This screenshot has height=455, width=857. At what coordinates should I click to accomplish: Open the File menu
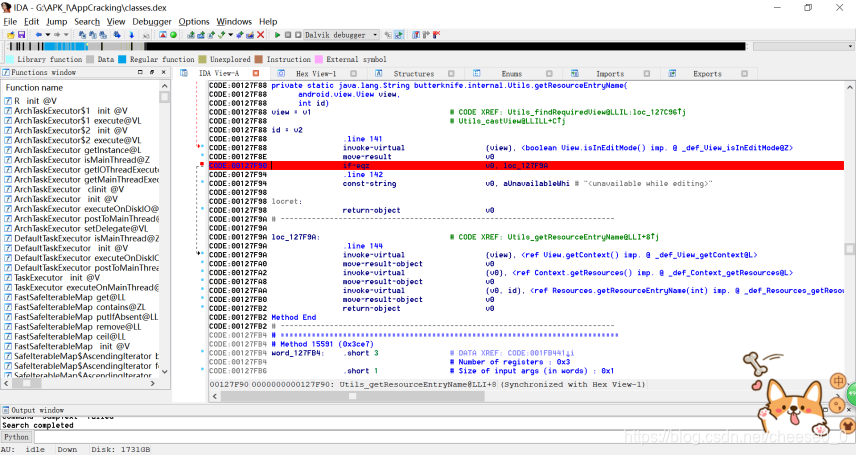pos(10,21)
